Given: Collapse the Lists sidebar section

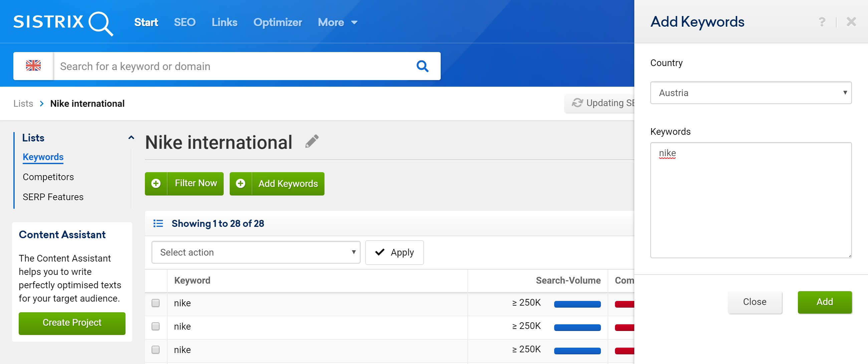Looking at the screenshot, I should tap(131, 137).
